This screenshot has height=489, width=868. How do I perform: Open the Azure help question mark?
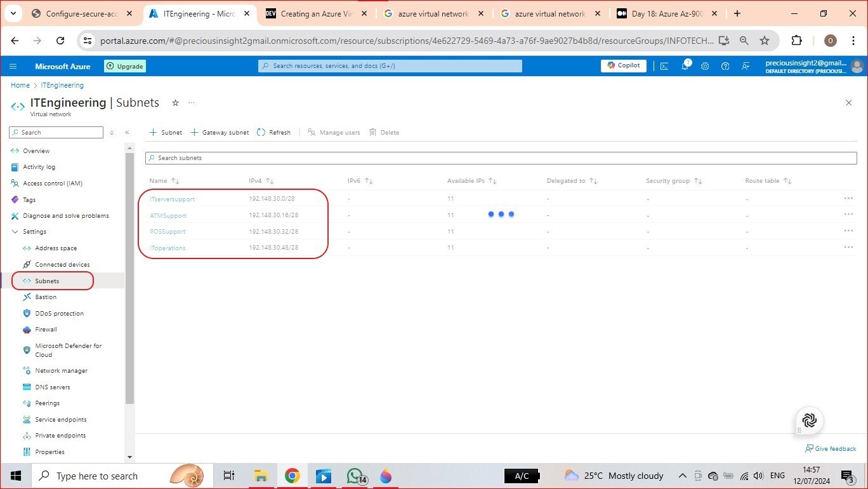[x=725, y=66]
